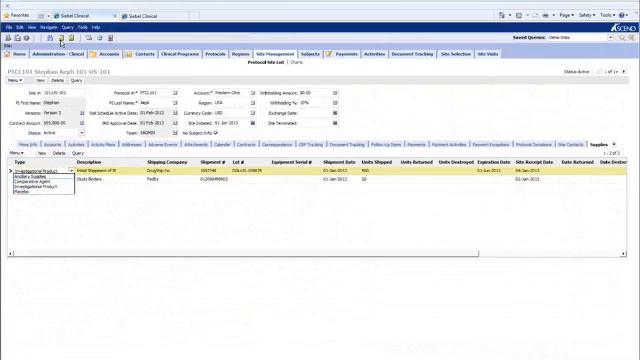Open the browser Page dropdown
This screenshot has height=360, width=640.
(567, 15)
